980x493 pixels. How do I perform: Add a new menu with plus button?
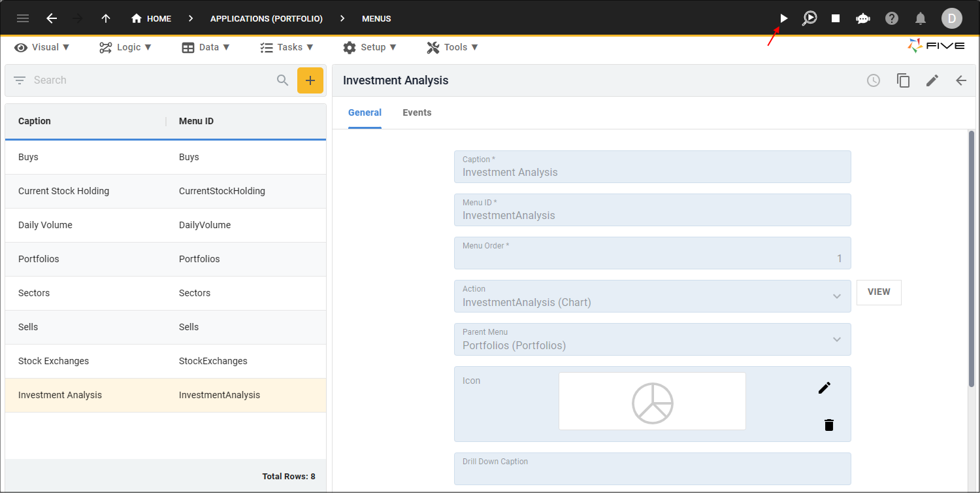pos(310,80)
